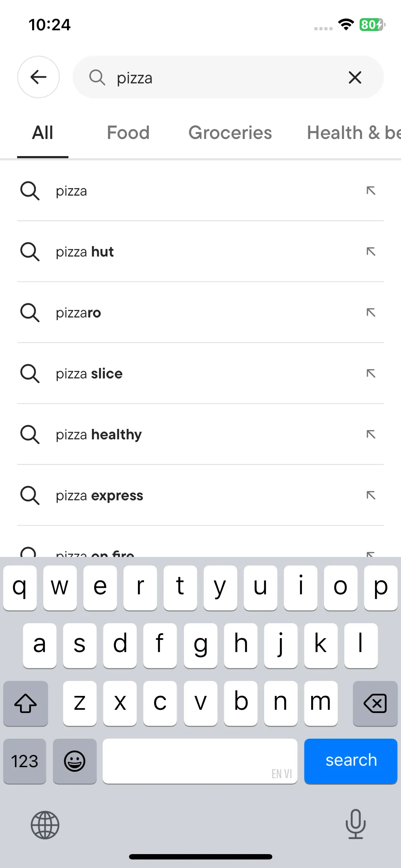Switch to the Groceries tab

(230, 133)
